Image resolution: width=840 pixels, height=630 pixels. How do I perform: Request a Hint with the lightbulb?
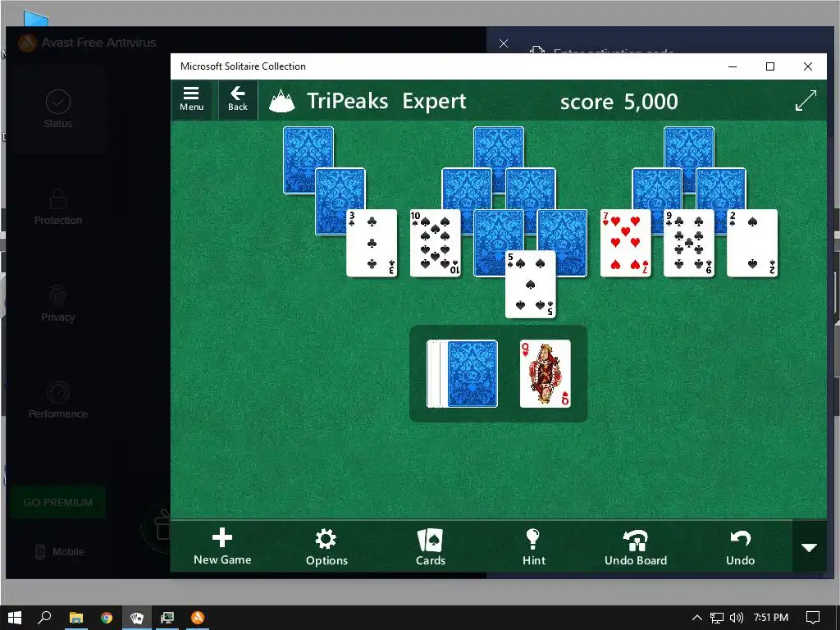533,546
